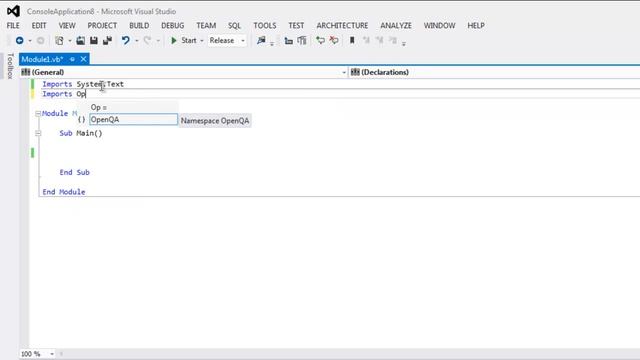Click the Redo icon
The image size is (640, 360).
[x=147, y=40]
